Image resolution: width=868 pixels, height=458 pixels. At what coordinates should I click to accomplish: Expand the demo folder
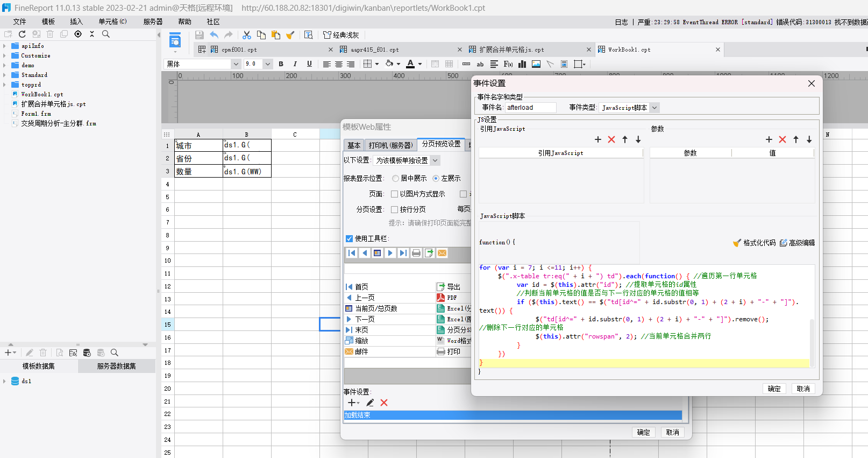tap(5, 66)
